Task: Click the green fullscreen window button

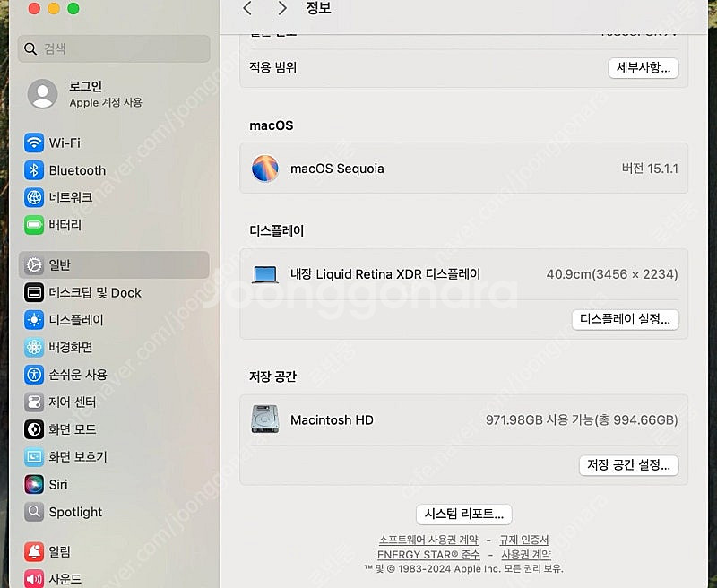Action: coord(73,9)
